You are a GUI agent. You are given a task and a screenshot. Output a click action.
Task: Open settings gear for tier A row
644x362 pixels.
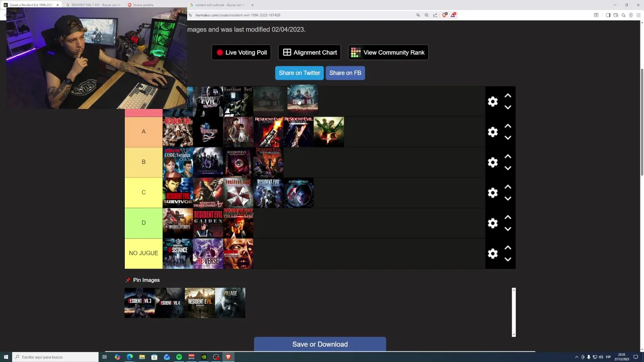pos(493,132)
